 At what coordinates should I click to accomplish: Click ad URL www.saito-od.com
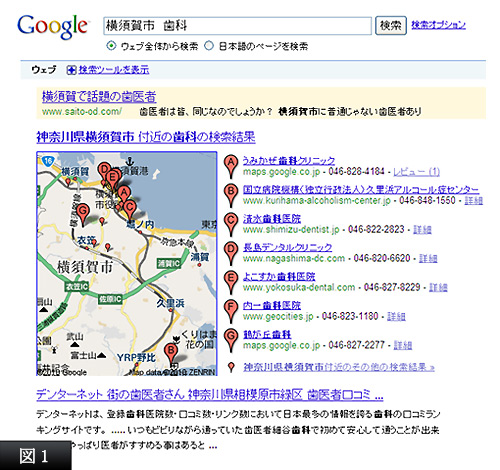(82, 111)
